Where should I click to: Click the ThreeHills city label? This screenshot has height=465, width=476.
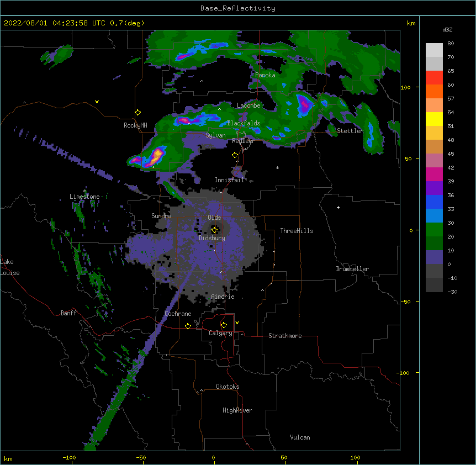point(297,231)
